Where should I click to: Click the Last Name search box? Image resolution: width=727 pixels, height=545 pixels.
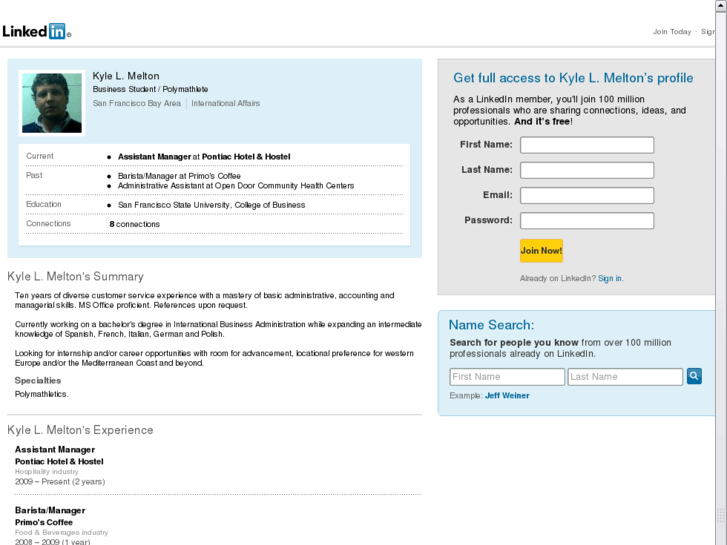pos(625,377)
